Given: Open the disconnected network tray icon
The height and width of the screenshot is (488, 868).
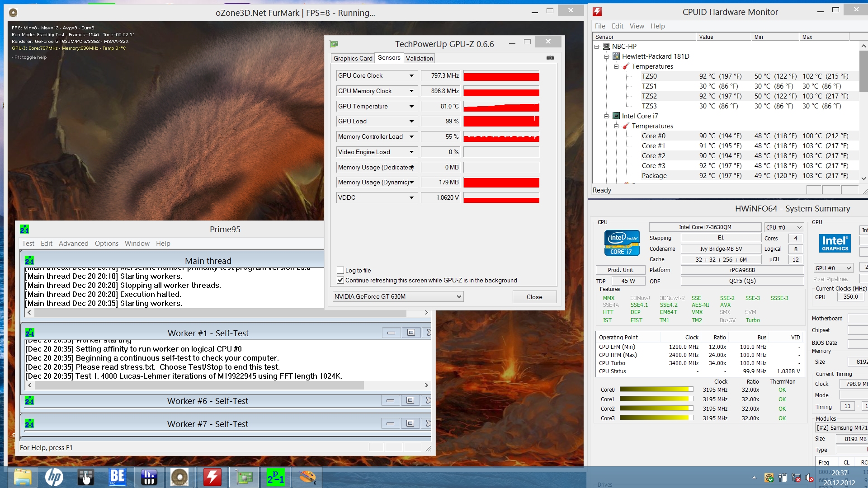Looking at the screenshot, I should (797, 478).
